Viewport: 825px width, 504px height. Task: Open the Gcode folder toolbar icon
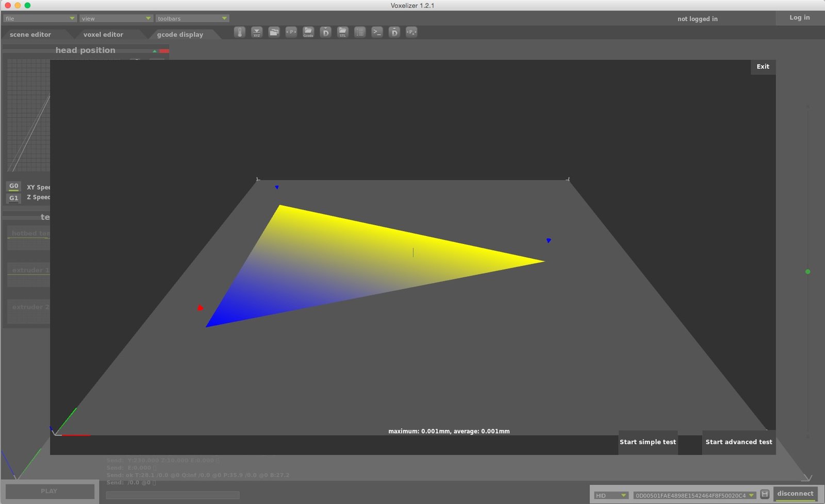click(308, 32)
